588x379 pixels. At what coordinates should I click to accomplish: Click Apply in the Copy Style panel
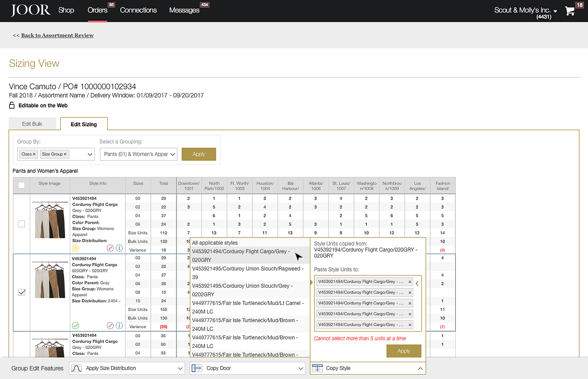point(404,351)
